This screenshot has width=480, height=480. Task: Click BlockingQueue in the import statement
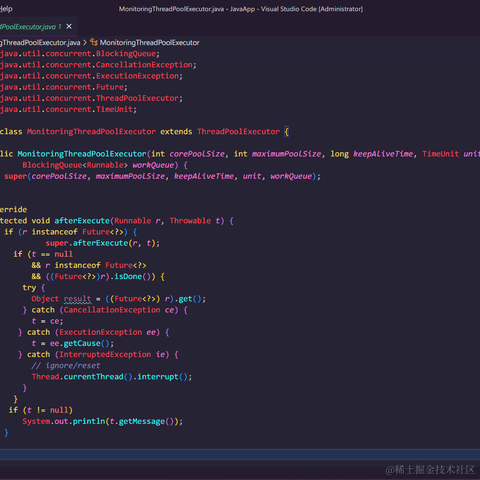tap(126, 54)
